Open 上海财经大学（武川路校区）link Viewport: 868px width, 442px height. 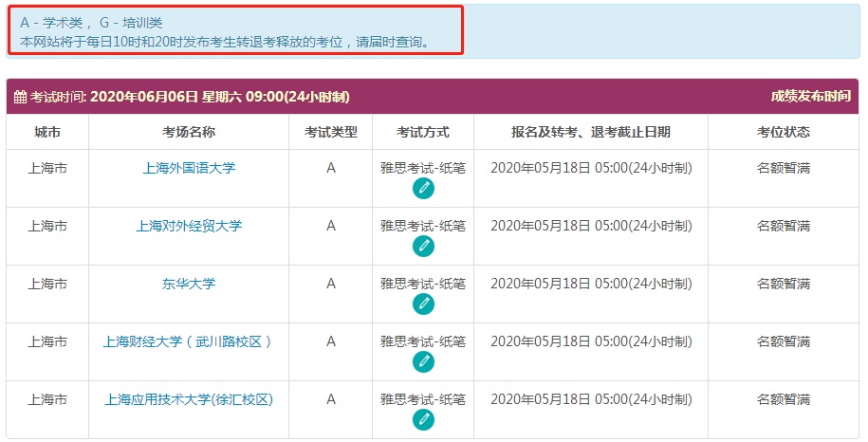pos(189,341)
